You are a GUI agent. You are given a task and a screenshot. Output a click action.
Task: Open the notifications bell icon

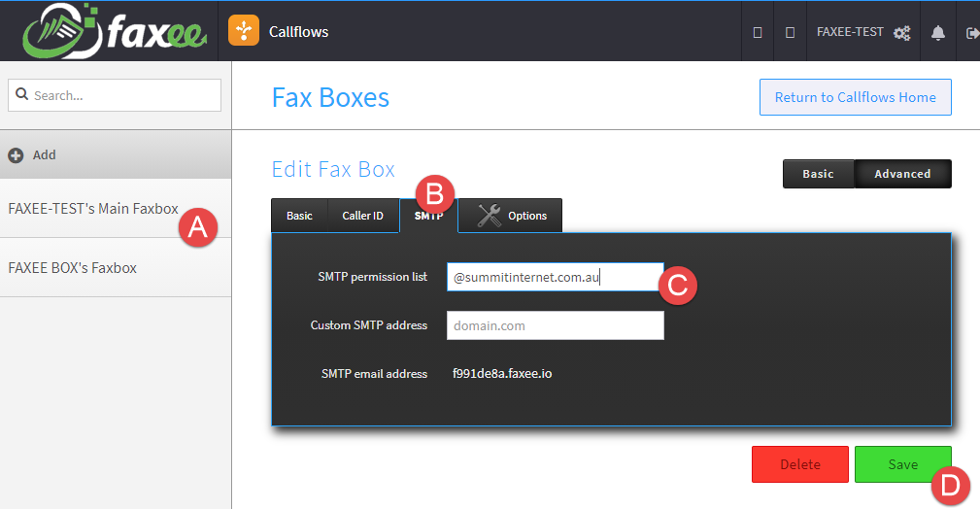tap(937, 32)
